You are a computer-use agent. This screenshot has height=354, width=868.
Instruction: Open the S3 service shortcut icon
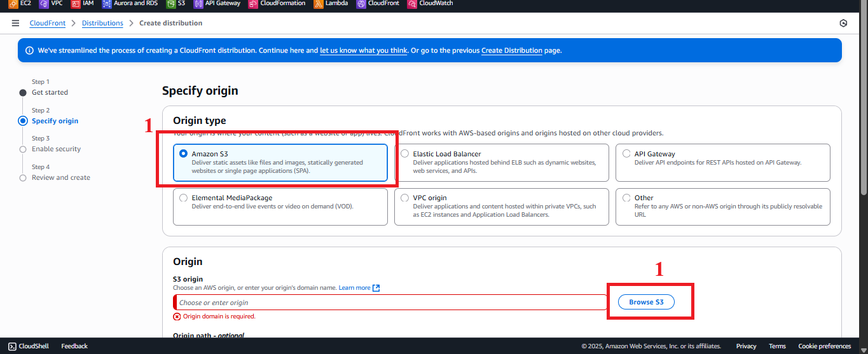click(171, 4)
